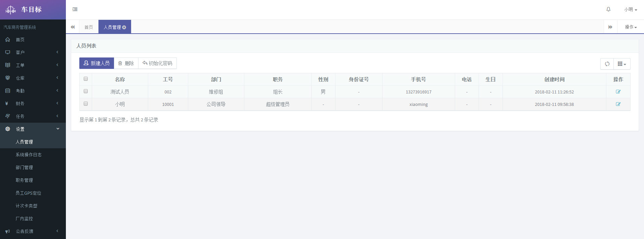Viewport: 644px width, 239px height.
Task: Expand the 公告反馈 sidebar menu
Action: (x=33, y=231)
